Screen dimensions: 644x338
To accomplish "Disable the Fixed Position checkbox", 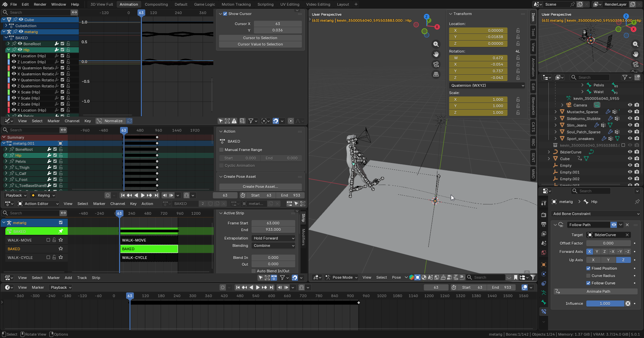I will [x=588, y=268].
